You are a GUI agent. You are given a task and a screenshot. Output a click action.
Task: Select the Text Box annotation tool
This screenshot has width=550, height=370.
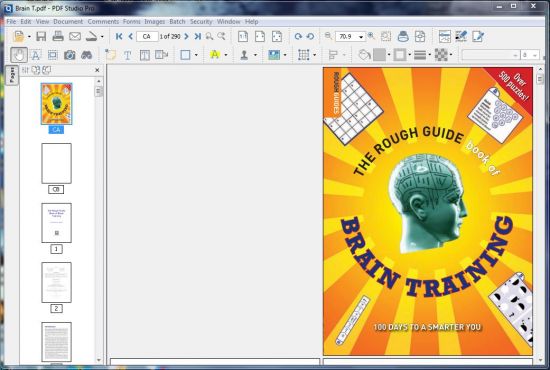(145, 55)
